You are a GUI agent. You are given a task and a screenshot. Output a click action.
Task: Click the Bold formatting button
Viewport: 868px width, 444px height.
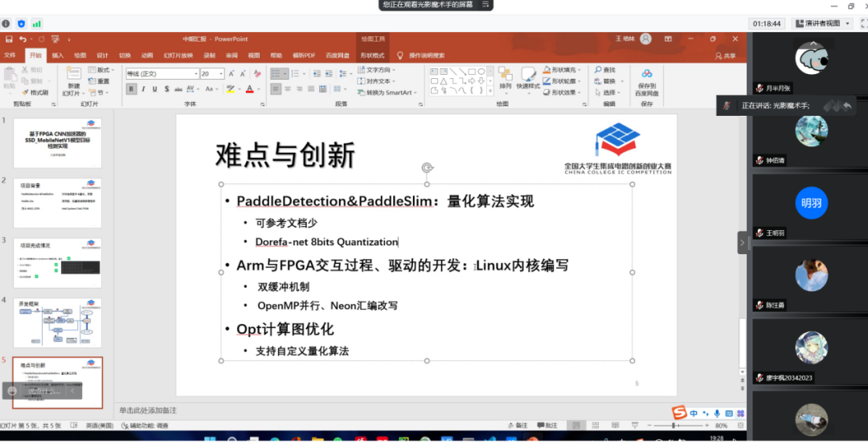131,89
